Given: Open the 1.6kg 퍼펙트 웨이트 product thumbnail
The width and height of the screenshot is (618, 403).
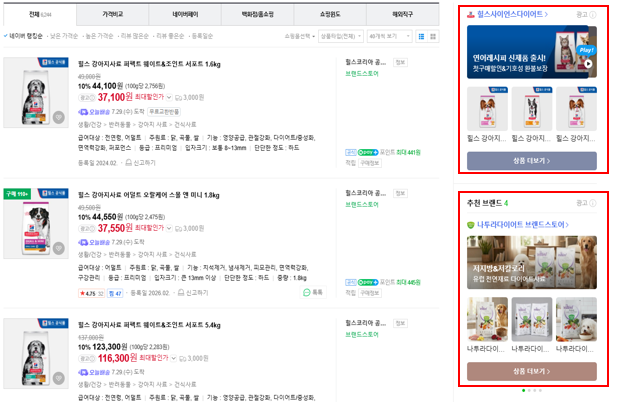Looking at the screenshot, I should tap(36, 93).
